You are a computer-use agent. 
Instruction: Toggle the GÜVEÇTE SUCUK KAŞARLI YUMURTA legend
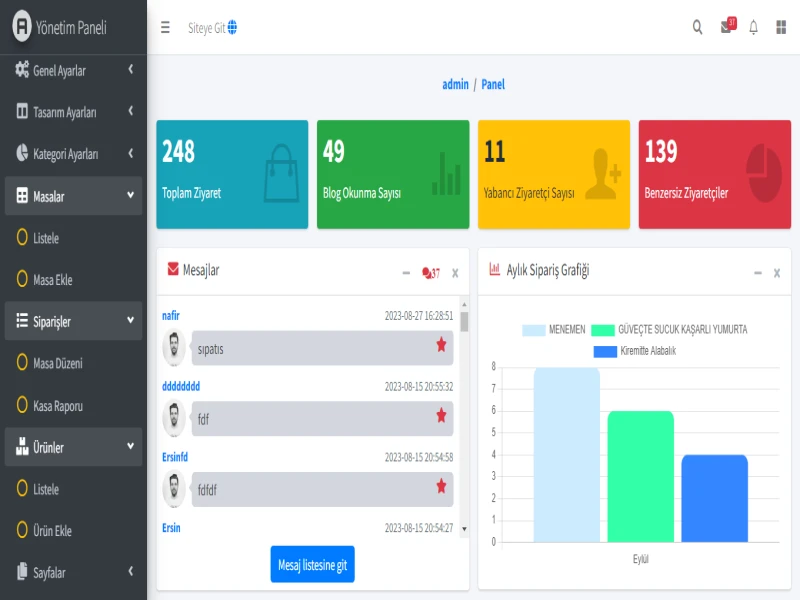(x=669, y=329)
